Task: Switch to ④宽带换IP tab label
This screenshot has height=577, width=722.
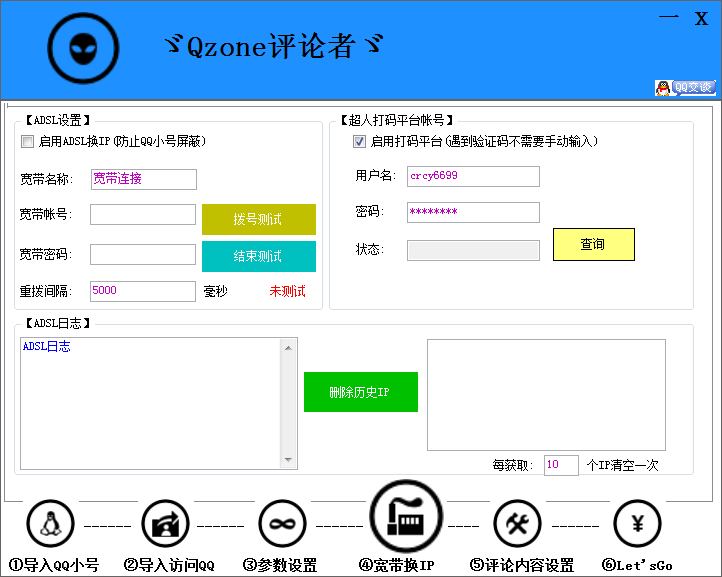Action: [396, 565]
